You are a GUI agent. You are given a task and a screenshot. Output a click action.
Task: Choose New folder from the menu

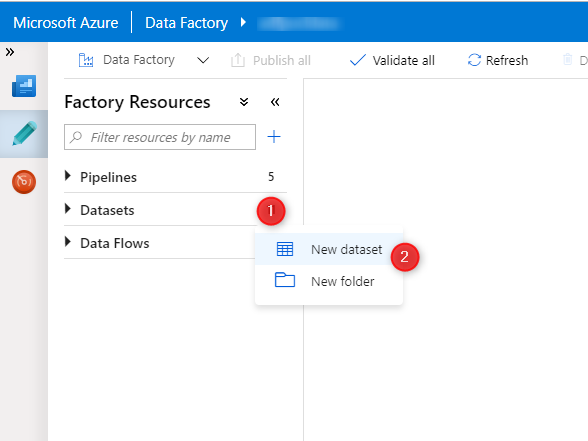[x=329, y=281]
